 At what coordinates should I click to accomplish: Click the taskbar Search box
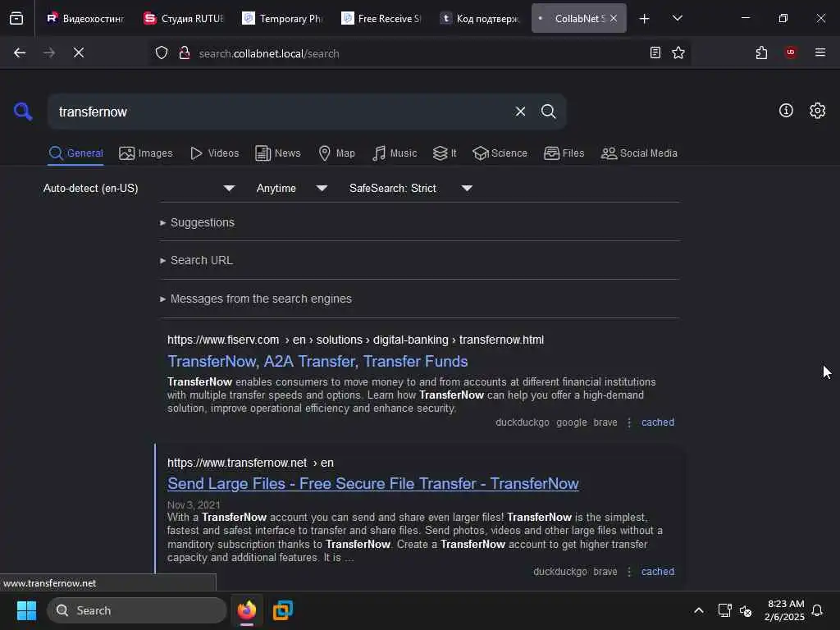[137, 610]
